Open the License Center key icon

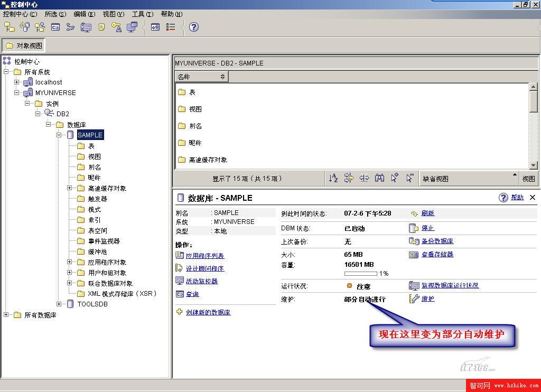(116, 27)
